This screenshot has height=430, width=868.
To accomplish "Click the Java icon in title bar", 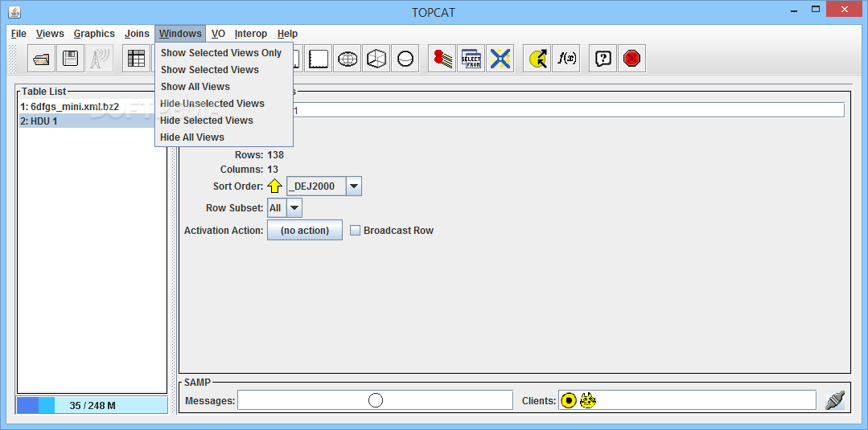I will pyautogui.click(x=15, y=11).
